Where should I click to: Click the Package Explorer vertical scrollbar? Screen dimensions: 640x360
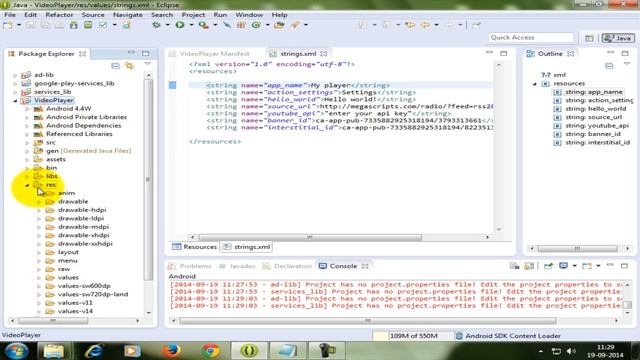coord(149,180)
